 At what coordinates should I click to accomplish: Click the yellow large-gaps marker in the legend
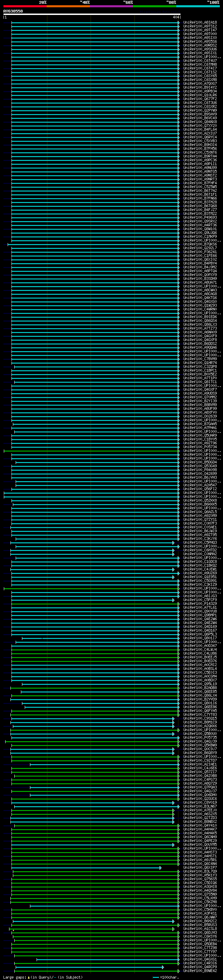pos(29,977)
